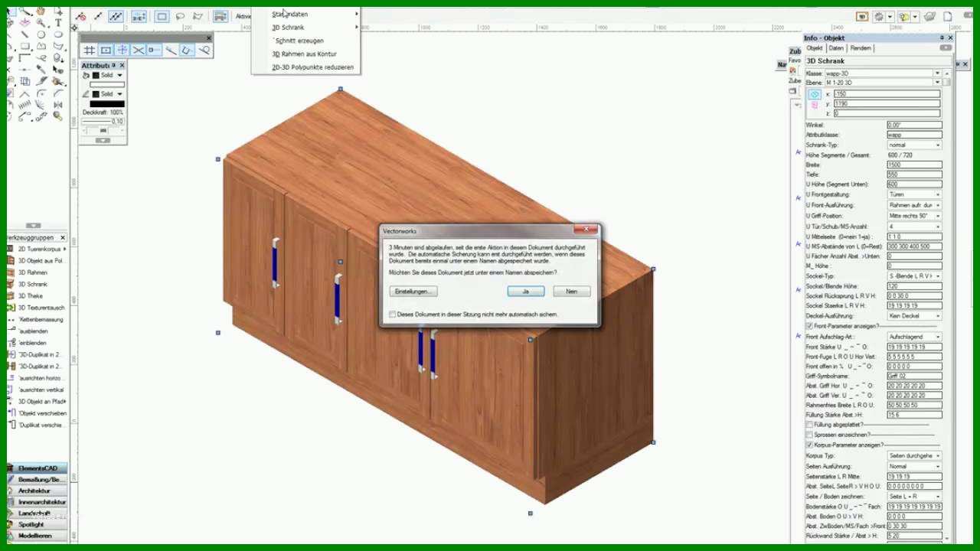Viewport: 980px width, 551px height.
Task: Choose '3D Rahmen aus Kontur' menu entry
Action: 306,54
